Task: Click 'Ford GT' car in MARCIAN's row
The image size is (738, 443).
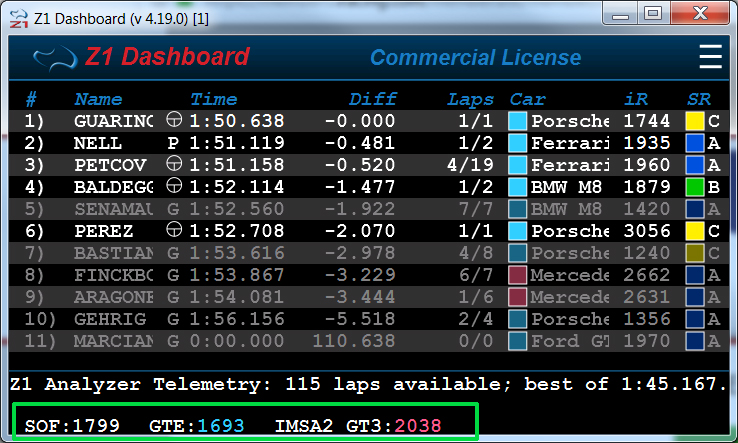Action: 570,341
